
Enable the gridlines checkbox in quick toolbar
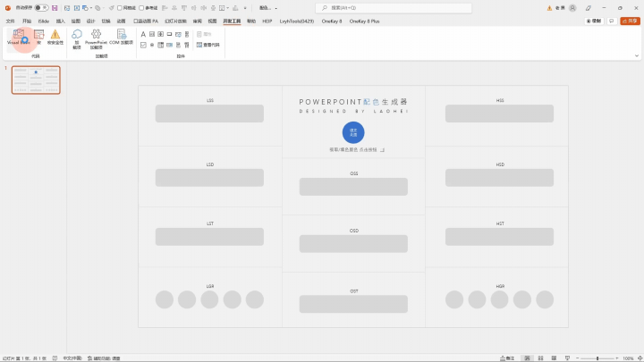120,8
